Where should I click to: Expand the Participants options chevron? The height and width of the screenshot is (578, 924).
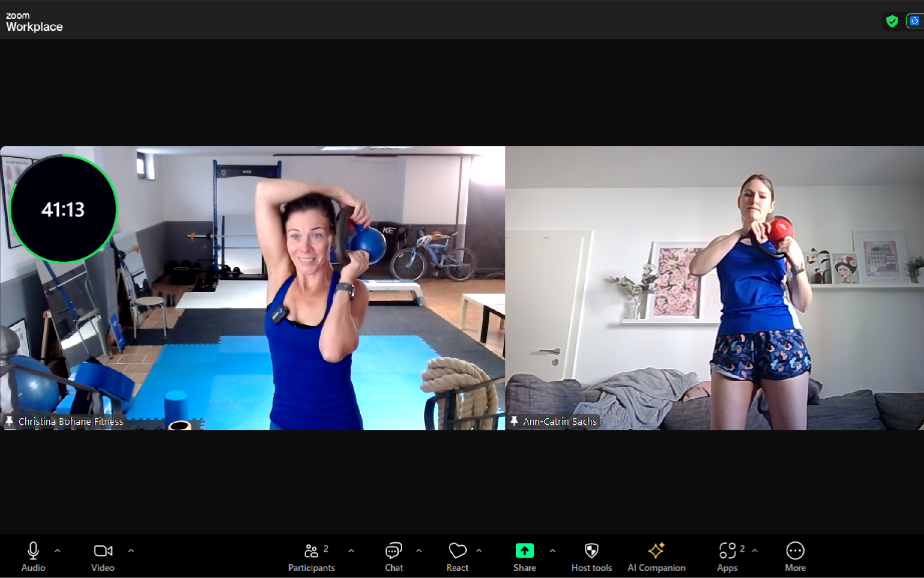351,550
